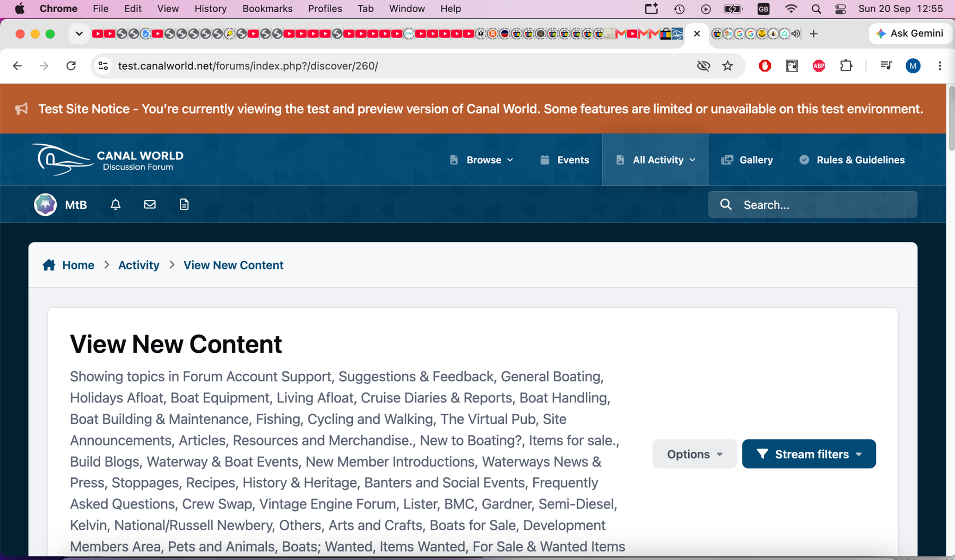The height and width of the screenshot is (560, 955).
Task: Open the Stream filters dropdown
Action: point(809,454)
